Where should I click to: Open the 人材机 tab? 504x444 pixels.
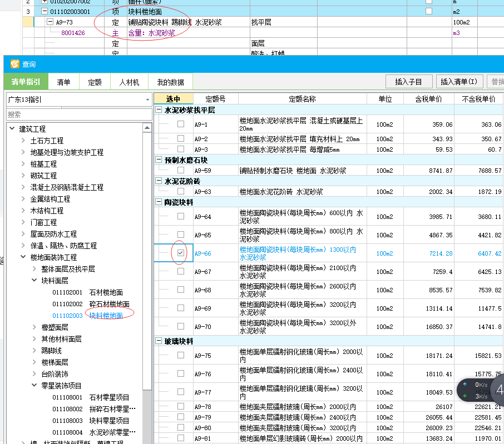pos(129,82)
